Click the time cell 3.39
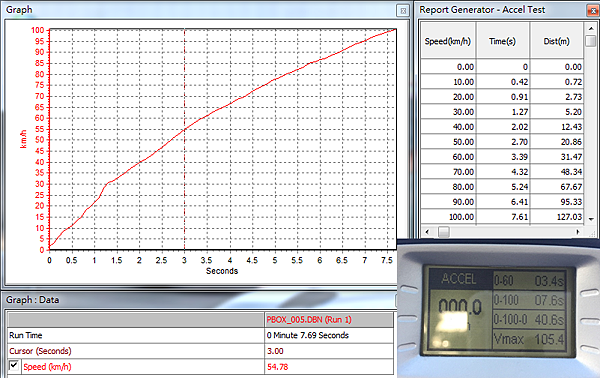Screen dimensions: 600x378 point(503,157)
